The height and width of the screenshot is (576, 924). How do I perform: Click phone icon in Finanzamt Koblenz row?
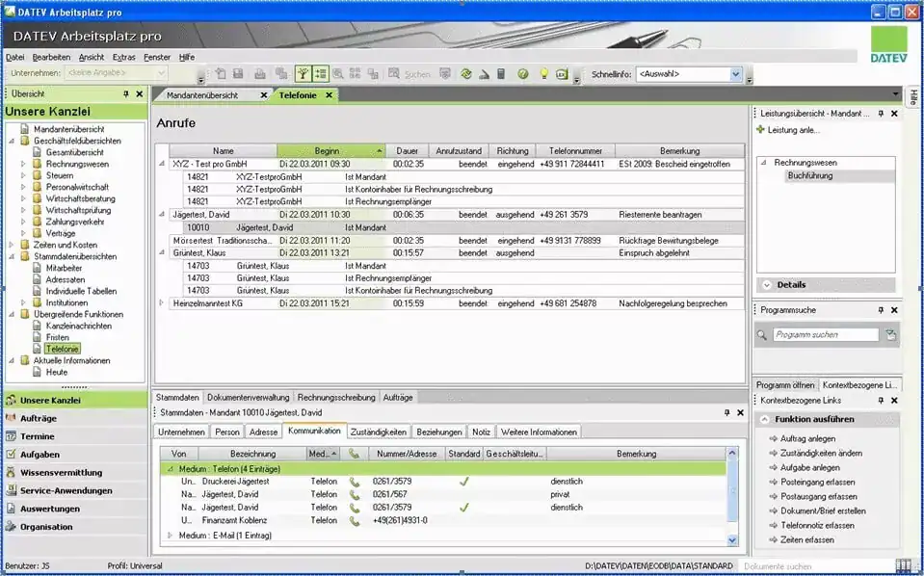click(x=355, y=521)
